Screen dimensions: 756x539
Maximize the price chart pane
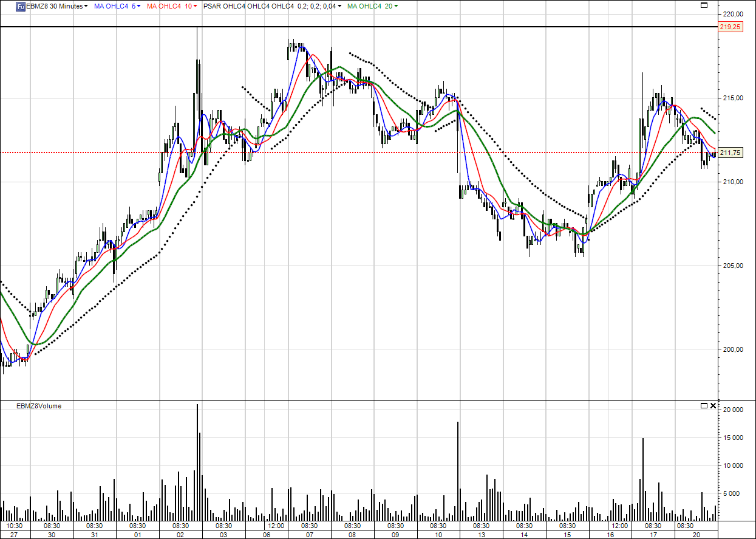coord(704,5)
